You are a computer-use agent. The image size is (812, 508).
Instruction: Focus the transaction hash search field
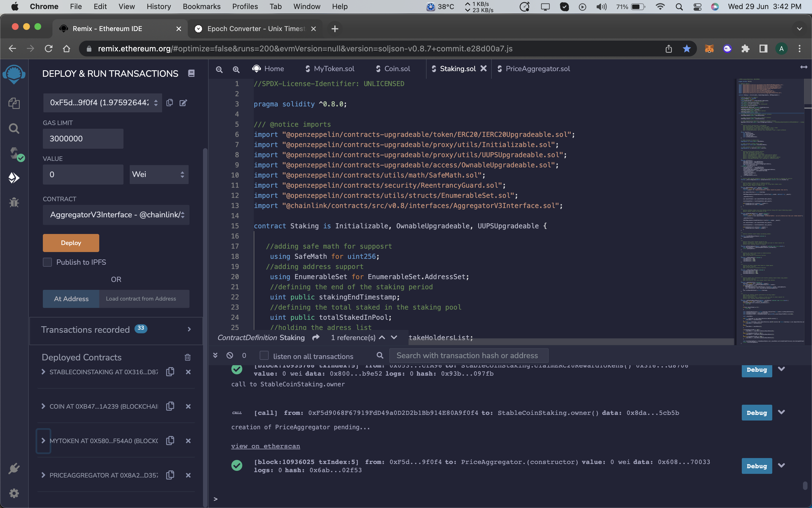tap(469, 356)
